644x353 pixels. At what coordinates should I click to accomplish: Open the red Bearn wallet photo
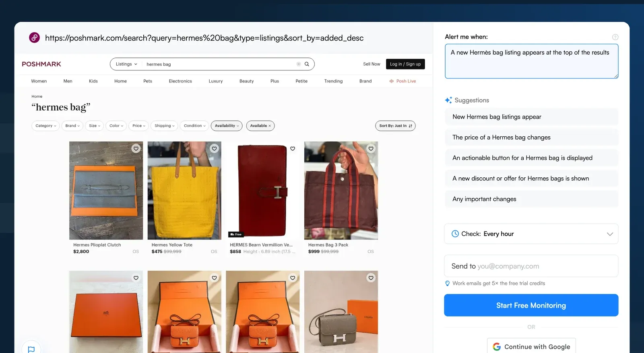(x=262, y=191)
